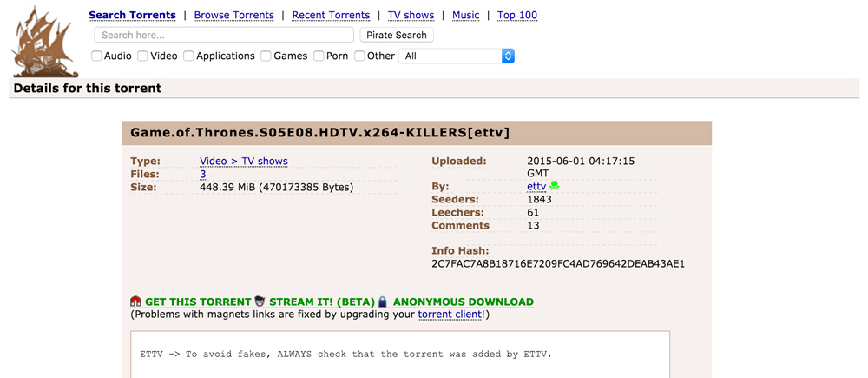868x378 pixels.
Task: Click the padlock icon beside ANONYMOUS DOWNLOAD
Action: click(383, 302)
